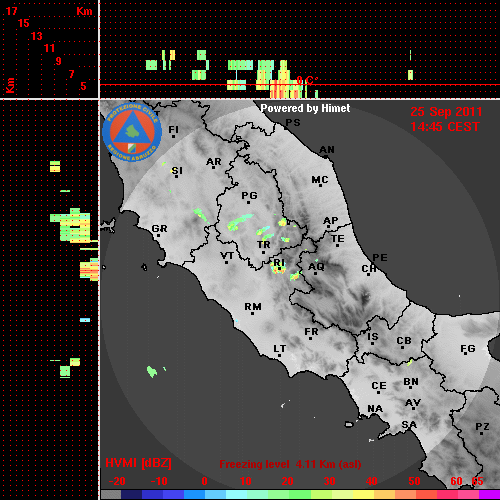Click the 'HVMI [dBZ]' product label
This screenshot has height=500, width=500.
[x=138, y=463]
